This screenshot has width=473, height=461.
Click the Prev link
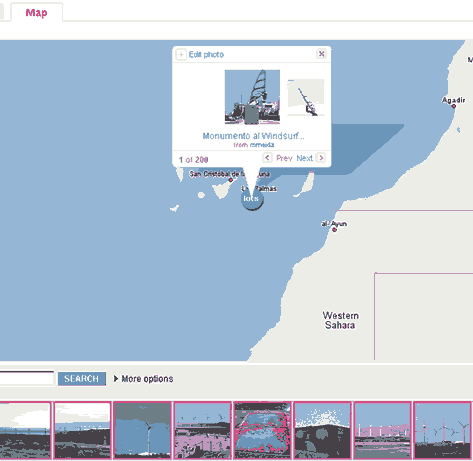point(284,158)
